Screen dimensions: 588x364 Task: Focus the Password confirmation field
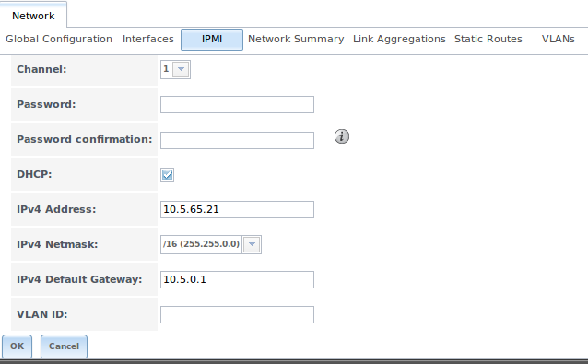[237, 140]
